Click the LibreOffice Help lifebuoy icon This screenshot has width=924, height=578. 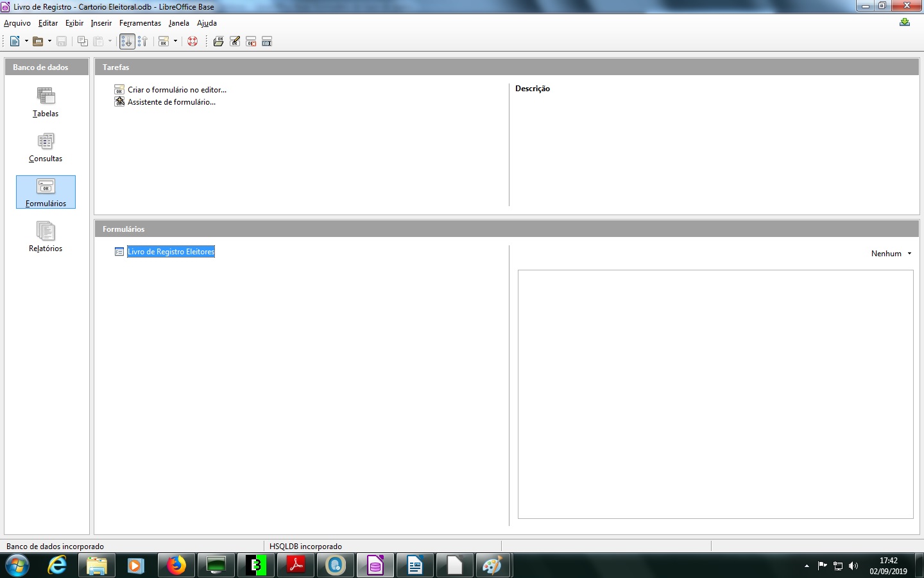192,42
